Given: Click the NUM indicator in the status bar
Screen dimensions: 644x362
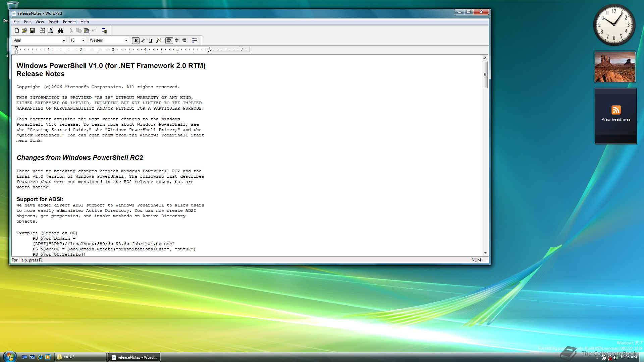Looking at the screenshot, I should [x=476, y=260].
